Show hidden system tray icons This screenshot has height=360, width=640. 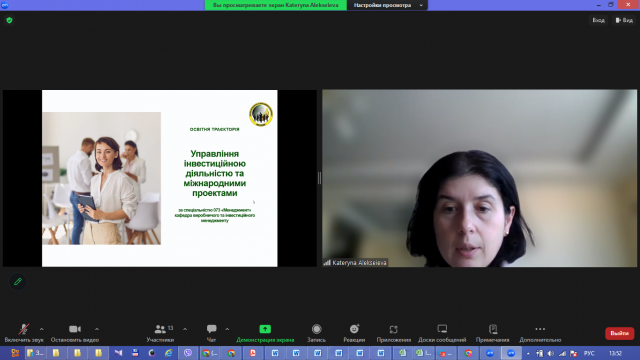pos(528,353)
